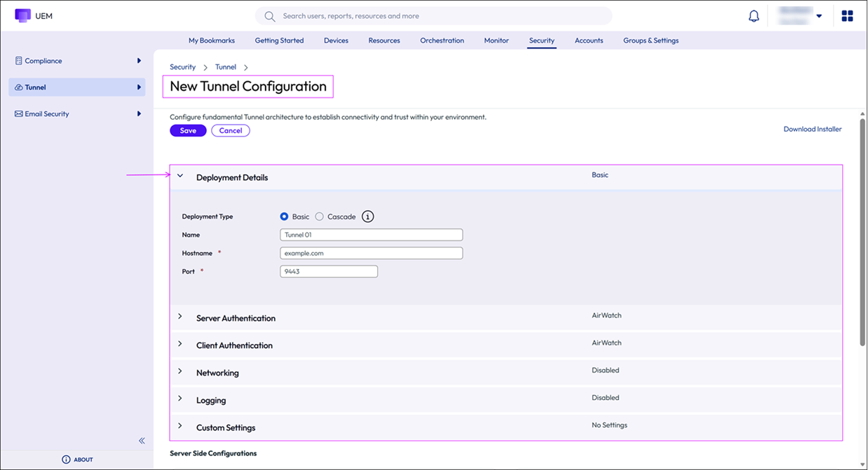The width and height of the screenshot is (868, 470).
Task: Show Deployment Type info tooltip icon
Action: pyautogui.click(x=367, y=216)
